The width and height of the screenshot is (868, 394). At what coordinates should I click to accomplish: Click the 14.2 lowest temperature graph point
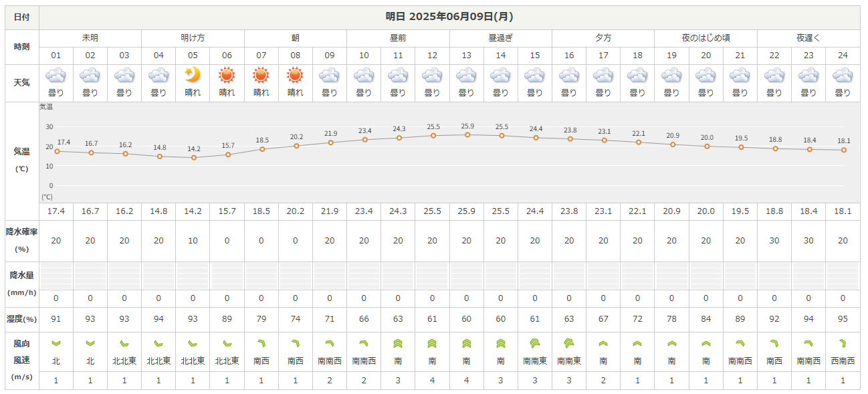click(x=193, y=158)
